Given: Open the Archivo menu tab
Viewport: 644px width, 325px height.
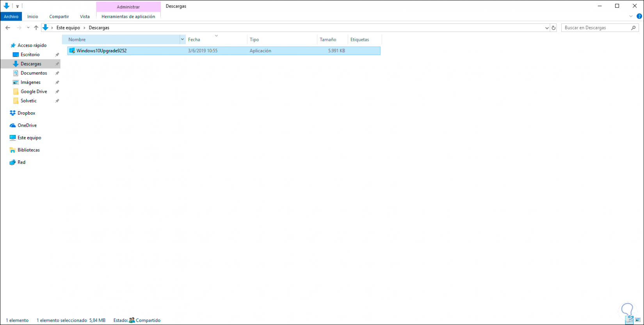Looking at the screenshot, I should pyautogui.click(x=11, y=16).
